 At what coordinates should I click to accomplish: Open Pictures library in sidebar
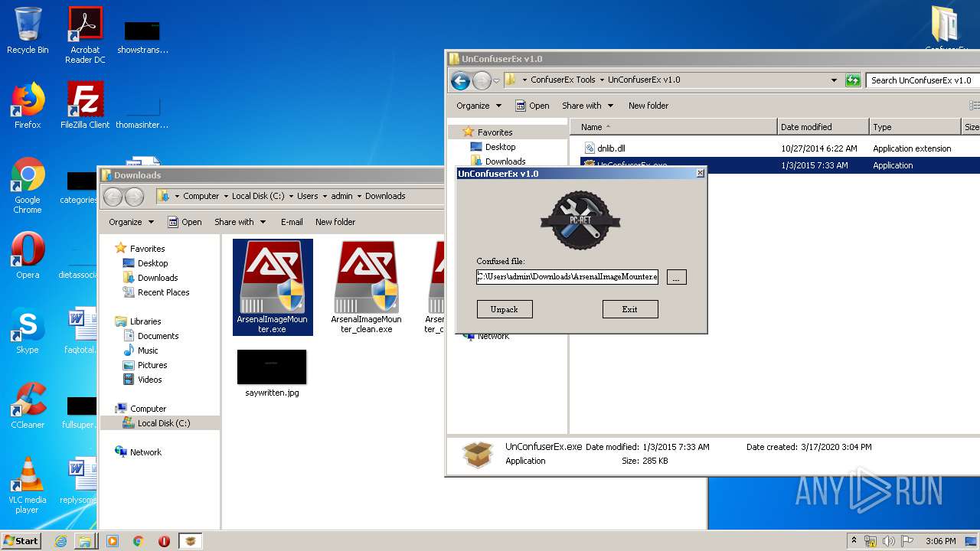tap(152, 365)
